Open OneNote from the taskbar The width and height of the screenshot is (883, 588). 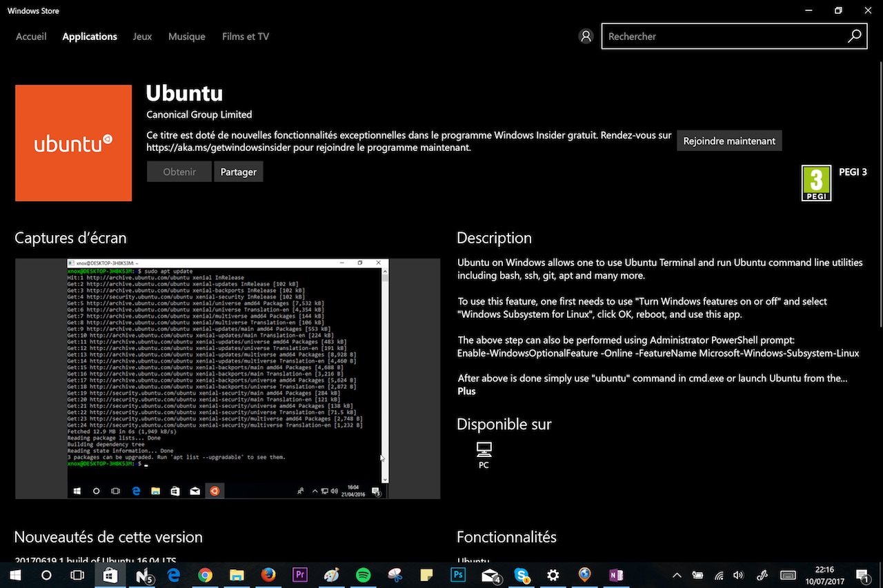(x=616, y=575)
